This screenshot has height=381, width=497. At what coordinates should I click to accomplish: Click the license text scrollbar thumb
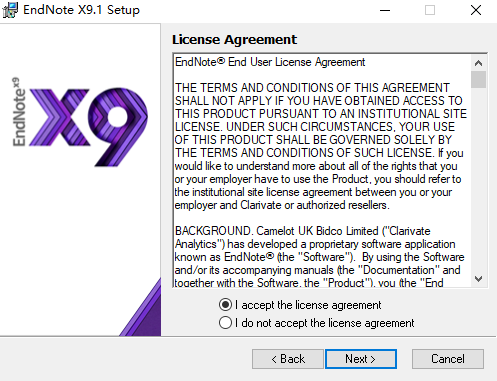tap(479, 79)
